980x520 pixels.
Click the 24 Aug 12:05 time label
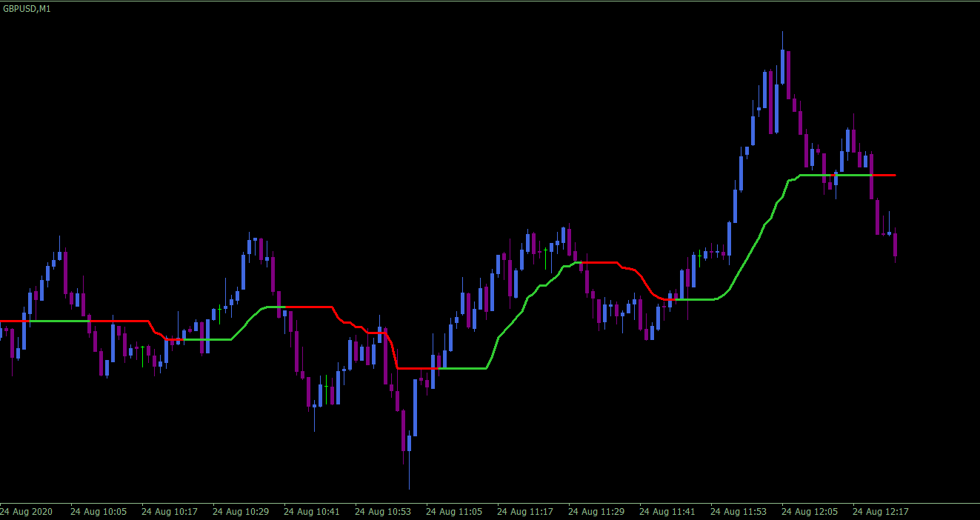pyautogui.click(x=810, y=511)
